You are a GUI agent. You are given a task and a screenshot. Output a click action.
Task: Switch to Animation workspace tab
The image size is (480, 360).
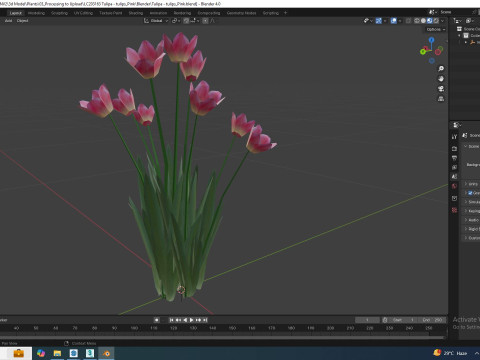point(158,13)
